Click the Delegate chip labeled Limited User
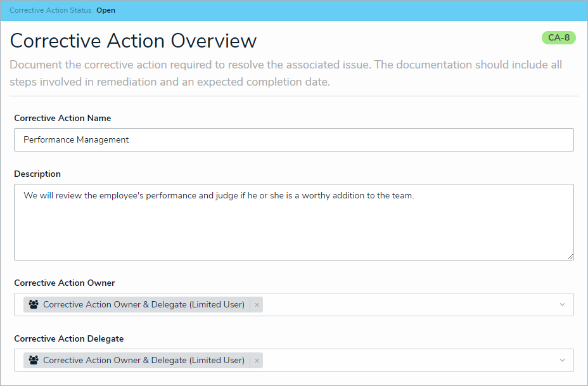Viewport: 588px width, 386px height. click(x=143, y=360)
